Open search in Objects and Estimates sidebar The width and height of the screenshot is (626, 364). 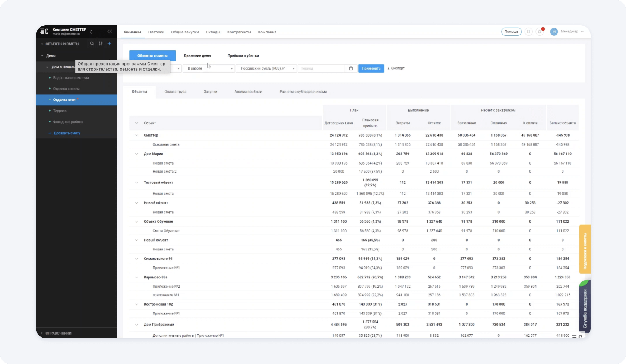click(x=92, y=44)
